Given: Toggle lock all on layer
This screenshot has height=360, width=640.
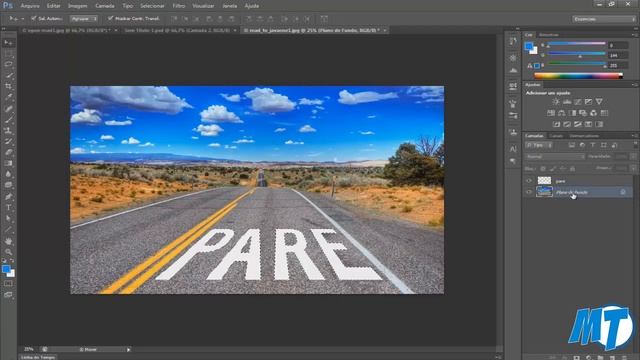Looking at the screenshot, I should pos(572,168).
